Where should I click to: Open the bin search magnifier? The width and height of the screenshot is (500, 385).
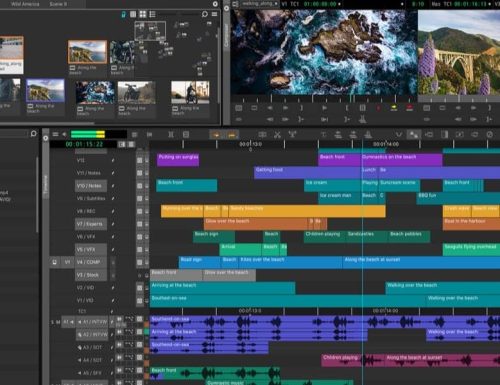pyautogui.click(x=205, y=14)
